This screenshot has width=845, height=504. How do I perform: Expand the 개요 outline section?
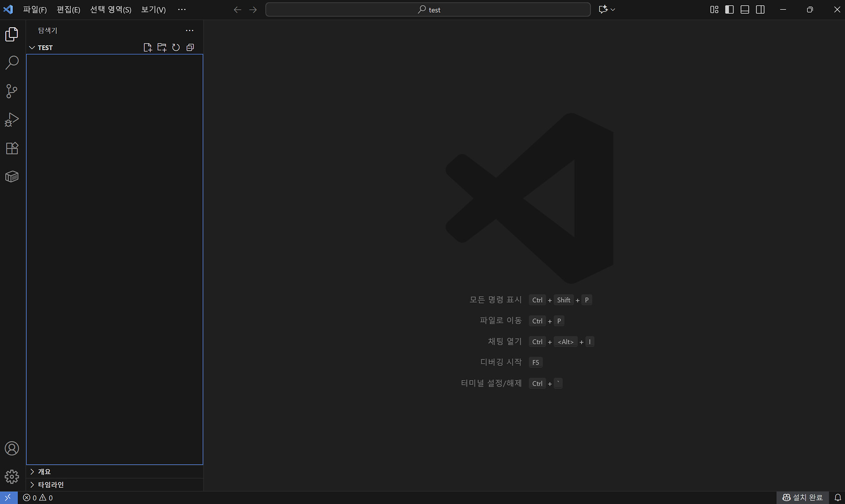click(44, 471)
